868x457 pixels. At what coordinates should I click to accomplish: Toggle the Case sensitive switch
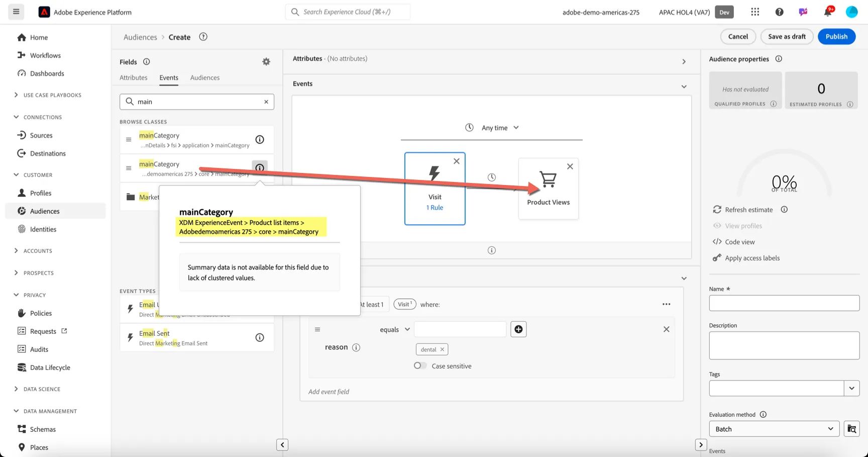[420, 365]
